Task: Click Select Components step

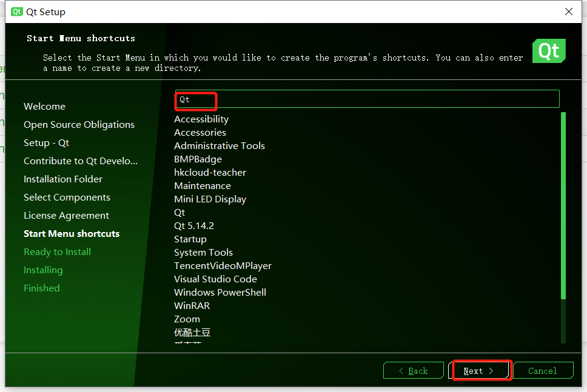Action: (x=67, y=198)
